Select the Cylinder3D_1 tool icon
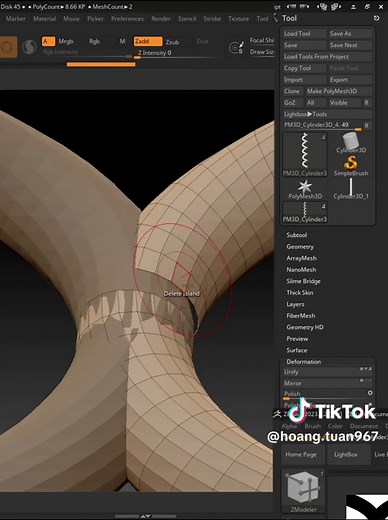The width and height of the screenshot is (388, 520). (351, 189)
